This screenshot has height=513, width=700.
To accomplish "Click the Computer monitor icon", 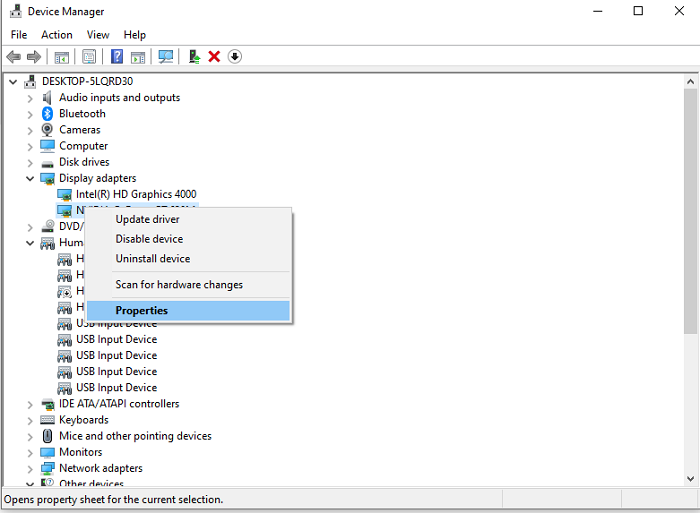I will [x=47, y=146].
